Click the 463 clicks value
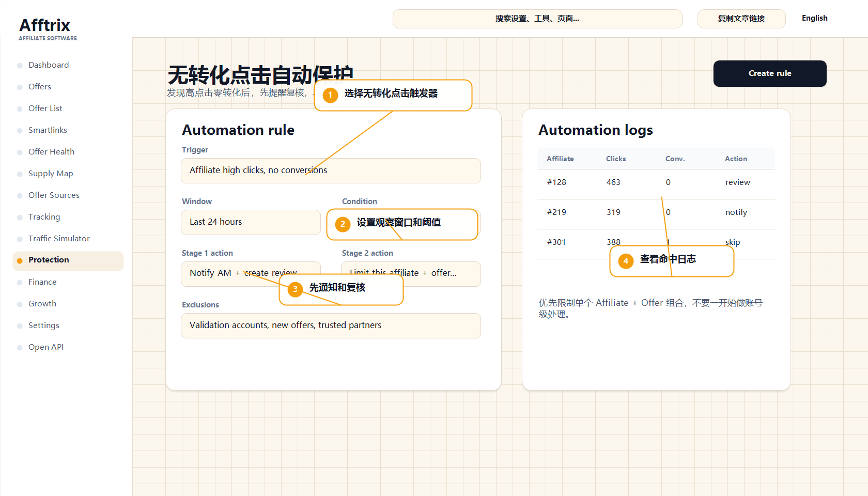 point(613,182)
